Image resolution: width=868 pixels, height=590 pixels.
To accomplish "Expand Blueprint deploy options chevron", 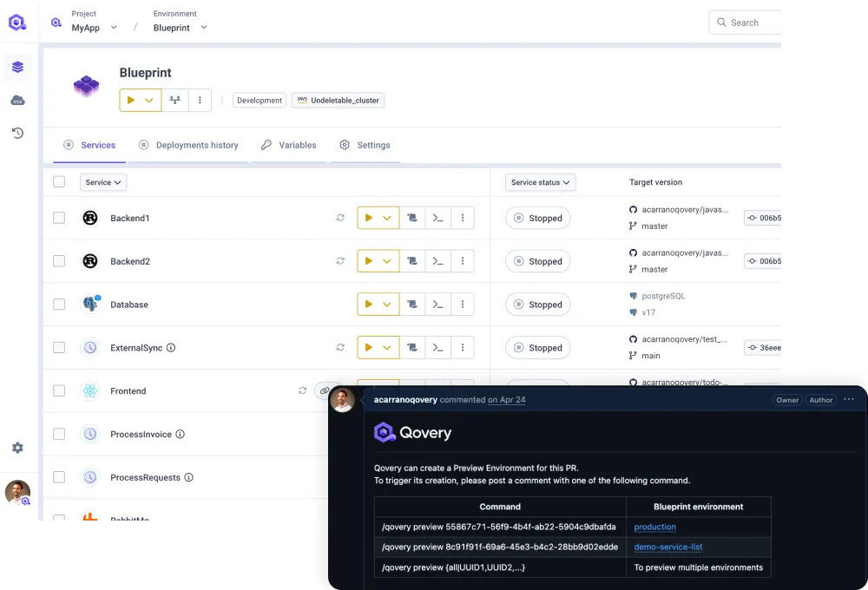I will click(x=149, y=100).
